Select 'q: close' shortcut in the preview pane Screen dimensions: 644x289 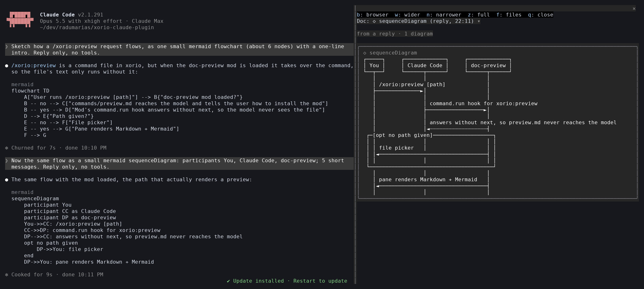tap(540, 15)
